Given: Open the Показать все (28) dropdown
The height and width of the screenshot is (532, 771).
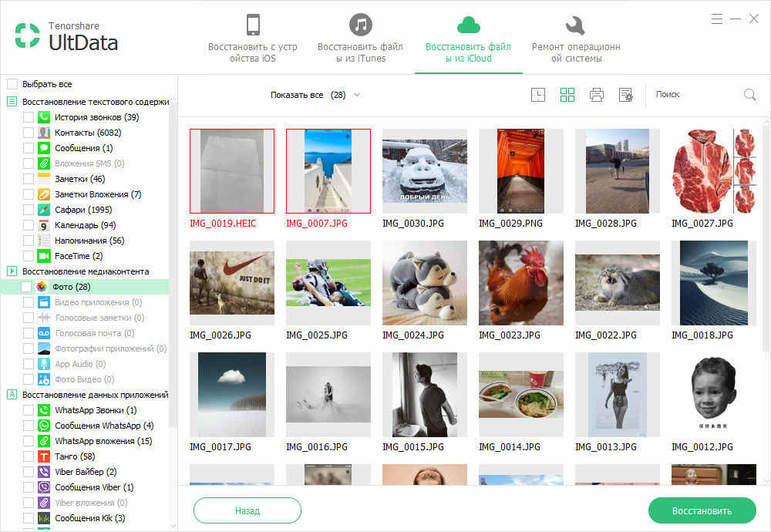Looking at the screenshot, I should (315, 95).
